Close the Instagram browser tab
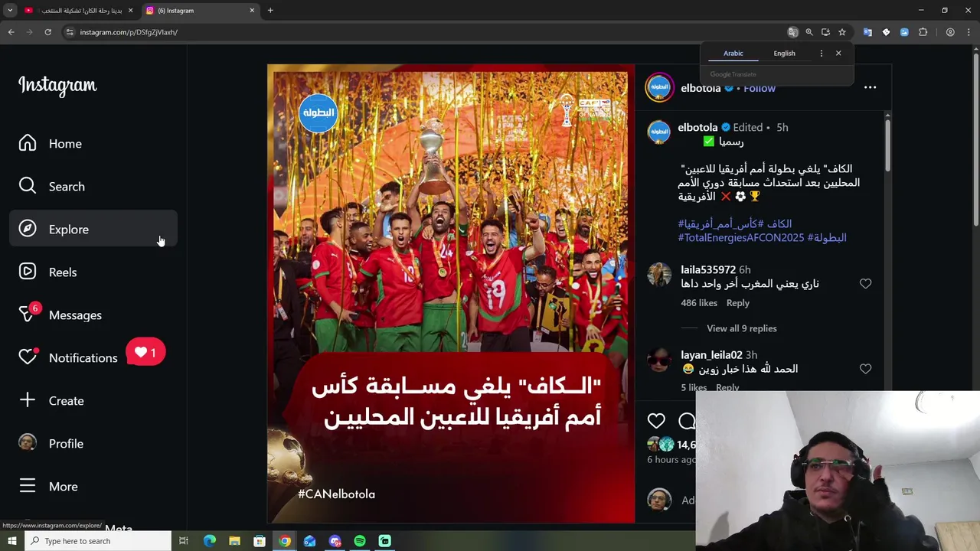Screen dimensions: 980x551 (x=252, y=11)
